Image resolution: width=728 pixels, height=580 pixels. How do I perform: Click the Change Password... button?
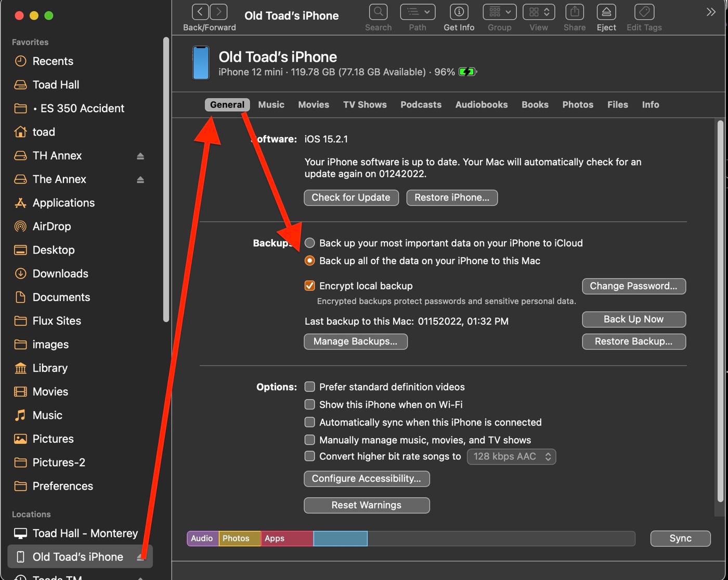634,286
